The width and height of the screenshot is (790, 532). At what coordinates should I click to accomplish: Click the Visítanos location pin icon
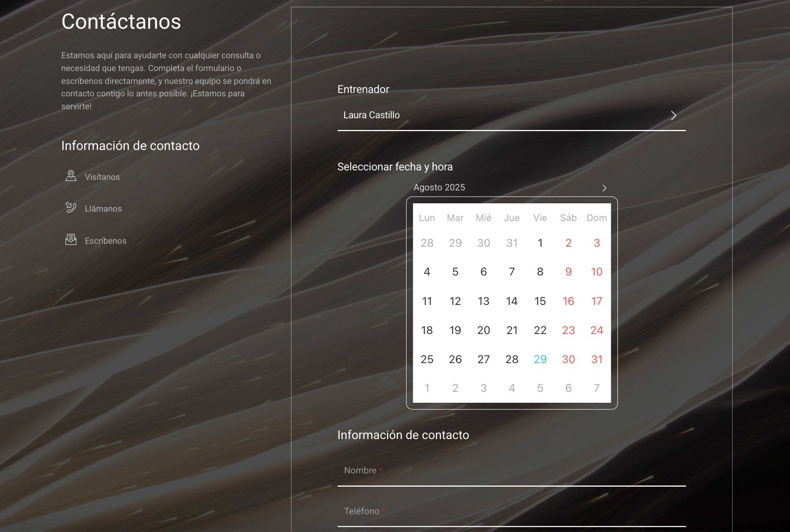click(x=71, y=176)
